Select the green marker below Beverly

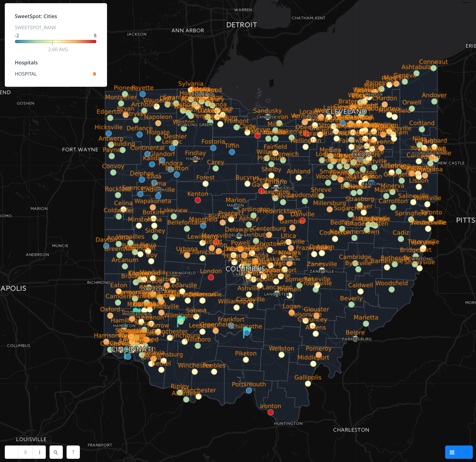(x=351, y=304)
